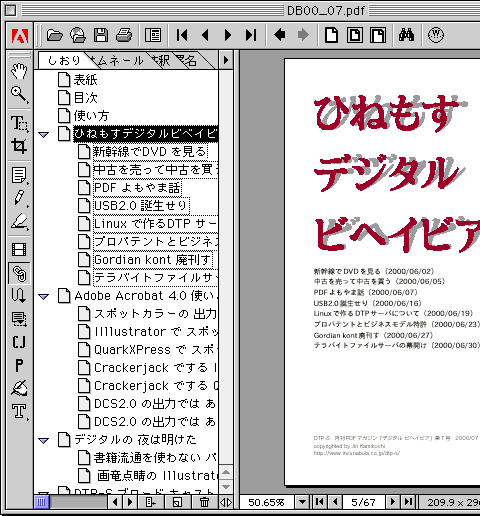Open Find with the binoculars icon

coord(406,35)
